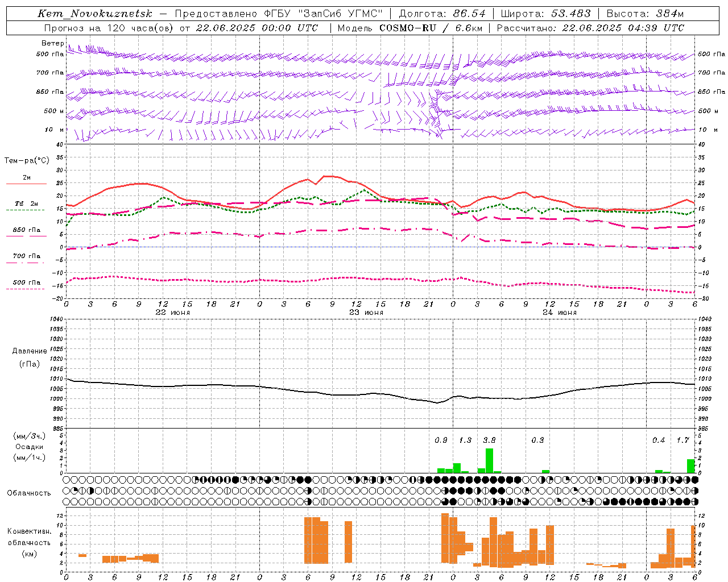Click the latitude value Широта: 53.483

[546, 14]
